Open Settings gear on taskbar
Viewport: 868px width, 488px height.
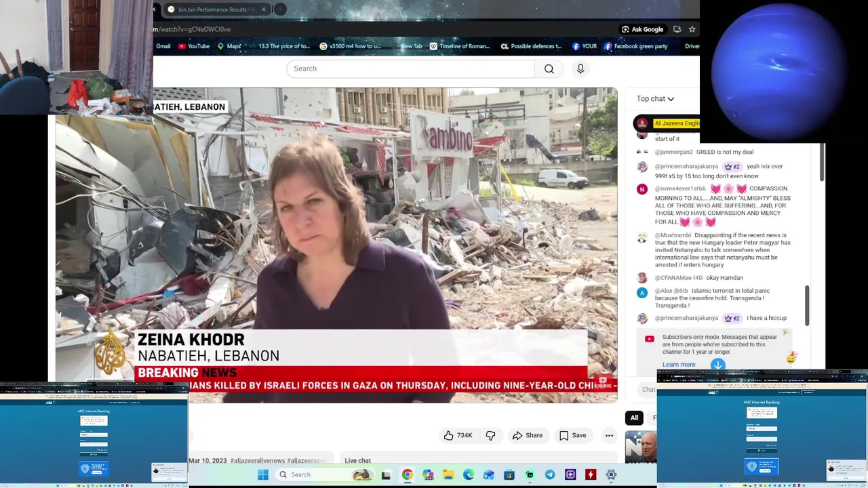(611, 474)
